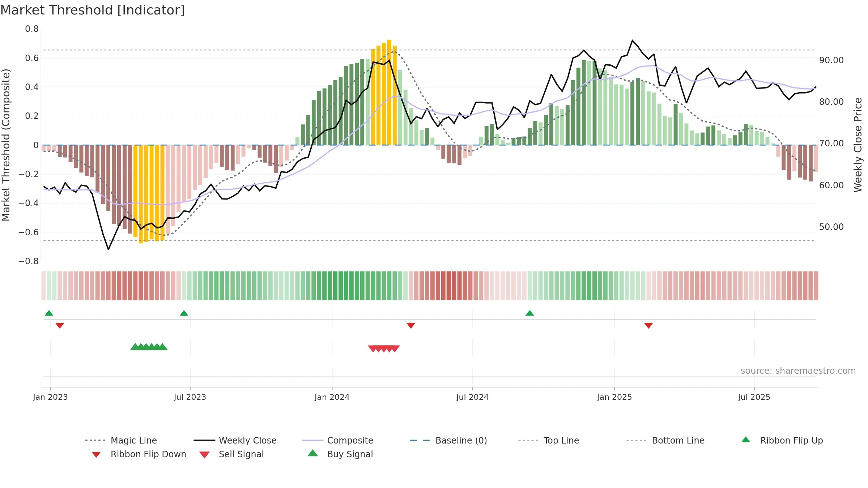
Task: Click the weekly close peak near Jan 2025
Action: pyautogui.click(x=632, y=40)
